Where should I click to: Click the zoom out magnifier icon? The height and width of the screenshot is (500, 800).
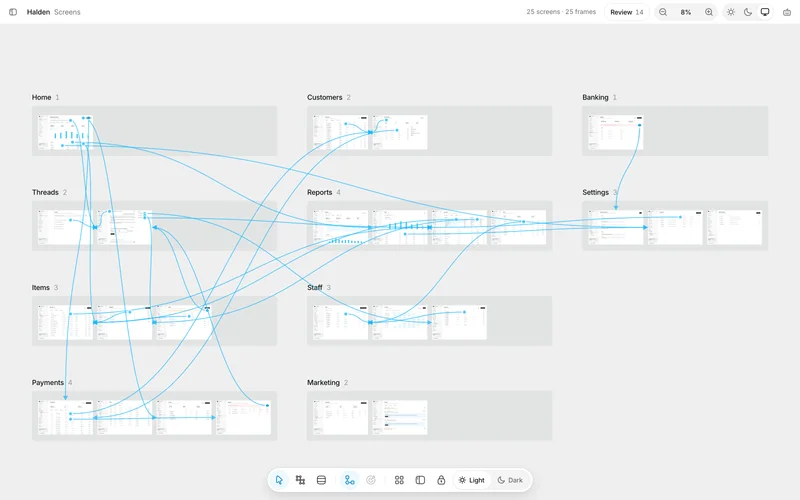click(x=663, y=12)
